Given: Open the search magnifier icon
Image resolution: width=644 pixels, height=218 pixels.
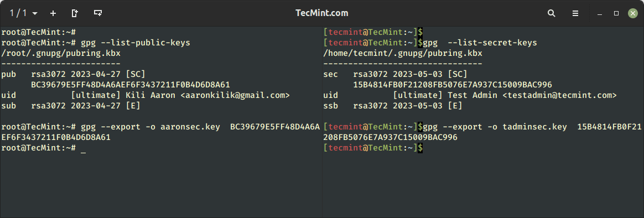Looking at the screenshot, I should (552, 13).
